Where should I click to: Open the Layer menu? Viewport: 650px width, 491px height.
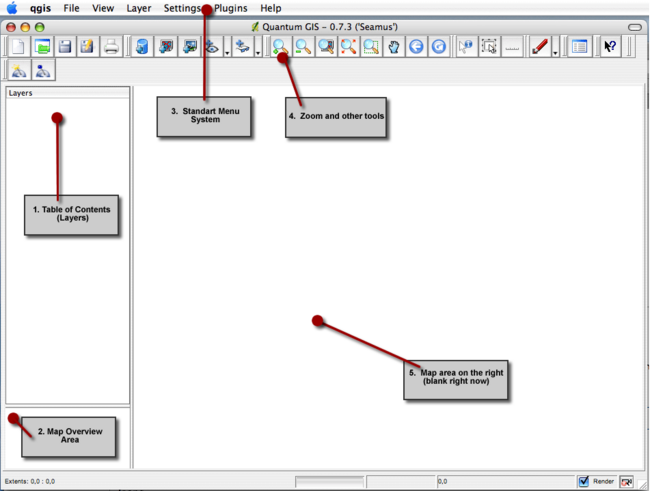139,7
